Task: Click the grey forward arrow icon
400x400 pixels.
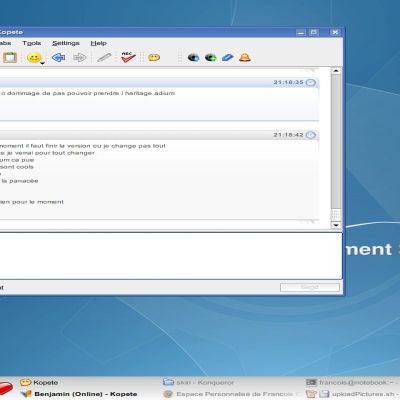Action: (80, 58)
